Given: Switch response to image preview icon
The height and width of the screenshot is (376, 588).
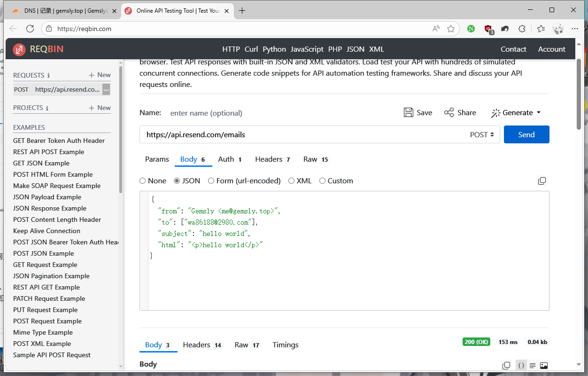Looking at the screenshot, I should (544, 365).
